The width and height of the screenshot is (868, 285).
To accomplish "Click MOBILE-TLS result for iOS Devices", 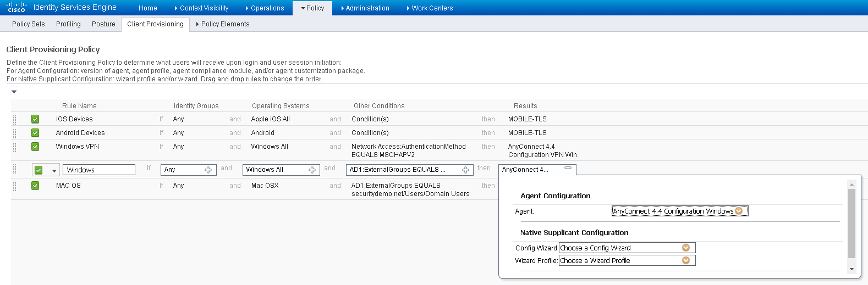I will coord(528,119).
